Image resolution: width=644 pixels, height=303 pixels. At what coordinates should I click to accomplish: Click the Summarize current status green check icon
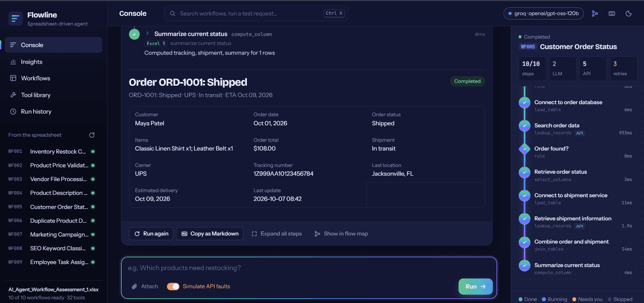click(134, 34)
